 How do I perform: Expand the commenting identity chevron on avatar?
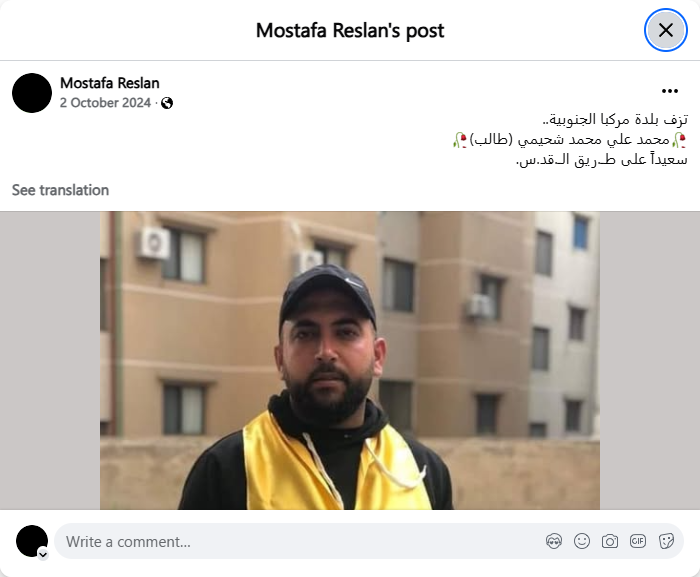pyautogui.click(x=43, y=555)
